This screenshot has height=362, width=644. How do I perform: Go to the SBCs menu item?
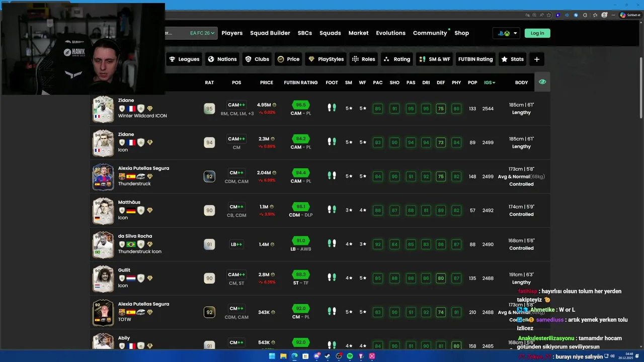pos(305,33)
